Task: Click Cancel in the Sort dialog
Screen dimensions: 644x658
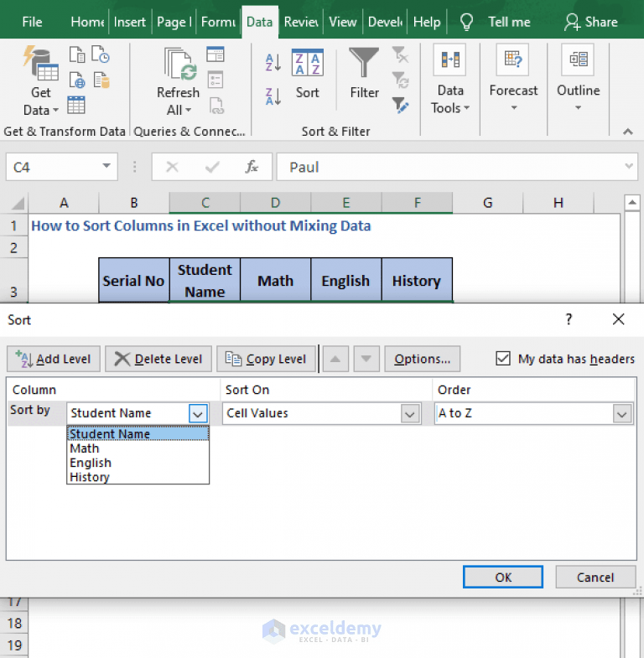Action: [x=595, y=578]
